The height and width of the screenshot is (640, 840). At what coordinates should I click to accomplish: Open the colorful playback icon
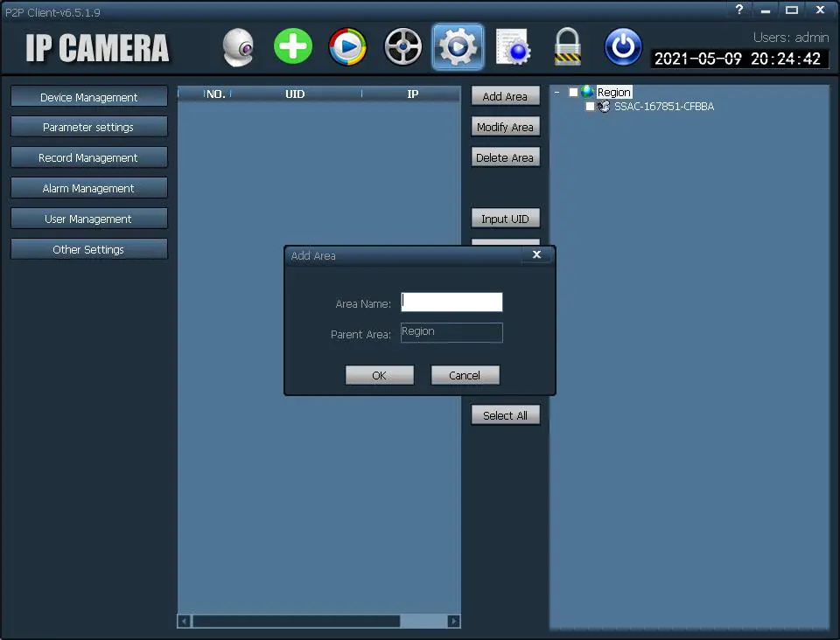(x=347, y=47)
